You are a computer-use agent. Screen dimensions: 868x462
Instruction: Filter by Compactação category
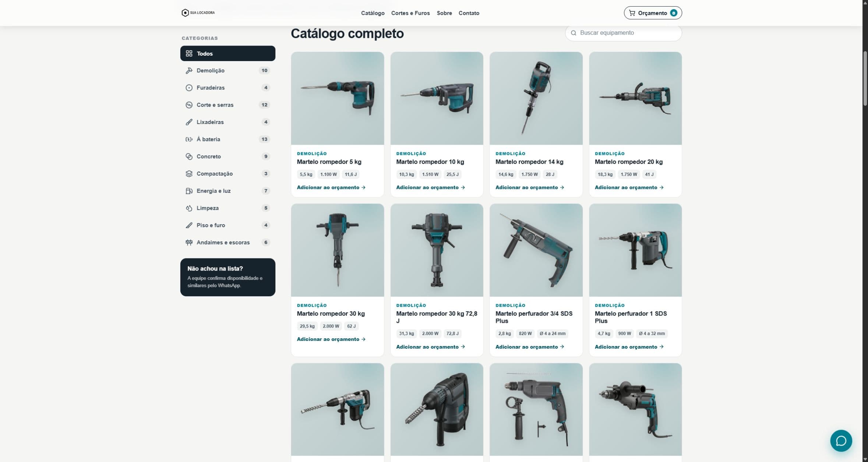pos(227,173)
